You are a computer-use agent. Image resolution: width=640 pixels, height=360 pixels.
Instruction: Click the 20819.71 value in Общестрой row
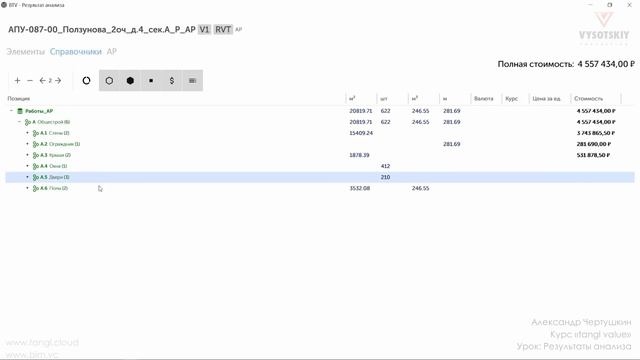point(361,122)
